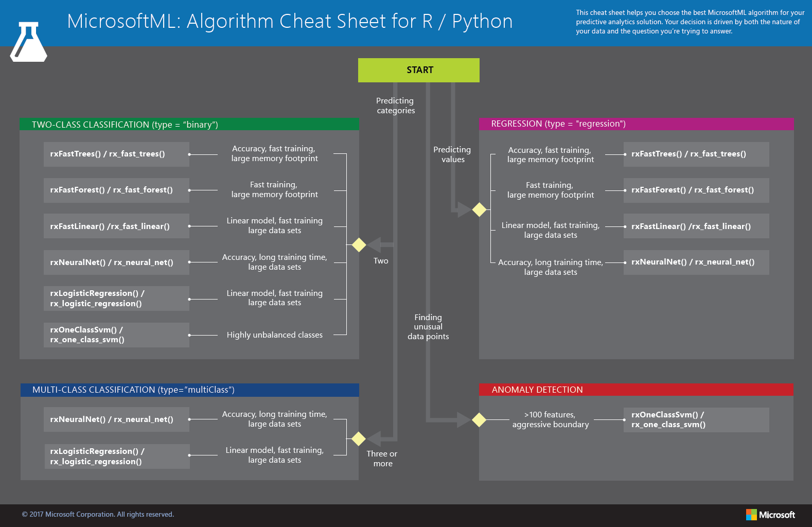Click '>100 features, aggressive boundary' text
Viewport: 812px width, 527px height.
click(551, 419)
